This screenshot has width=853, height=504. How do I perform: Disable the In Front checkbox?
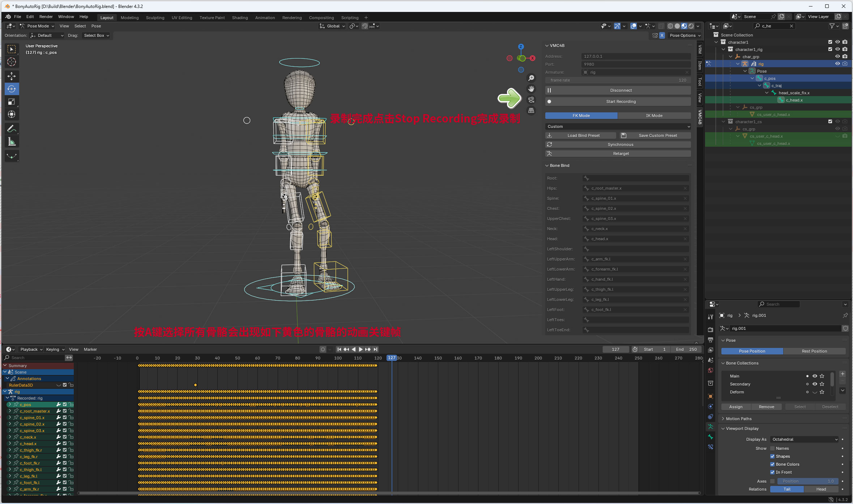tap(772, 472)
